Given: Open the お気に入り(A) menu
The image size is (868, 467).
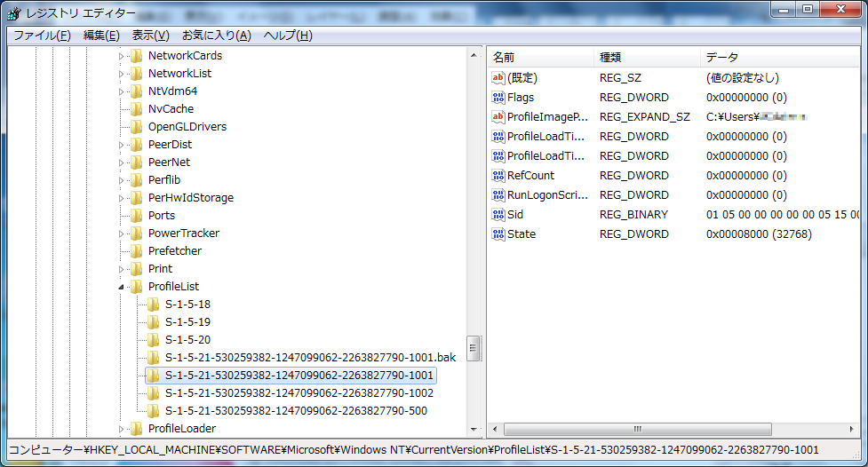Looking at the screenshot, I should [x=217, y=36].
